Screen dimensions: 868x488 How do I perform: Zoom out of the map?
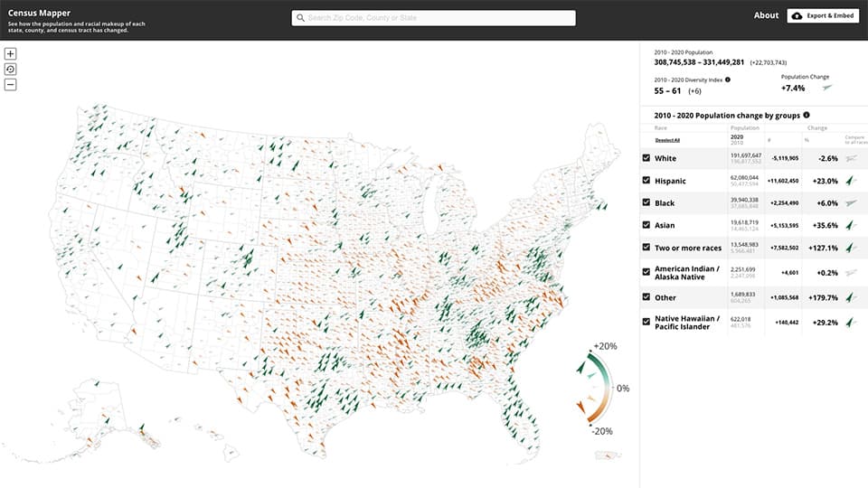click(x=10, y=85)
